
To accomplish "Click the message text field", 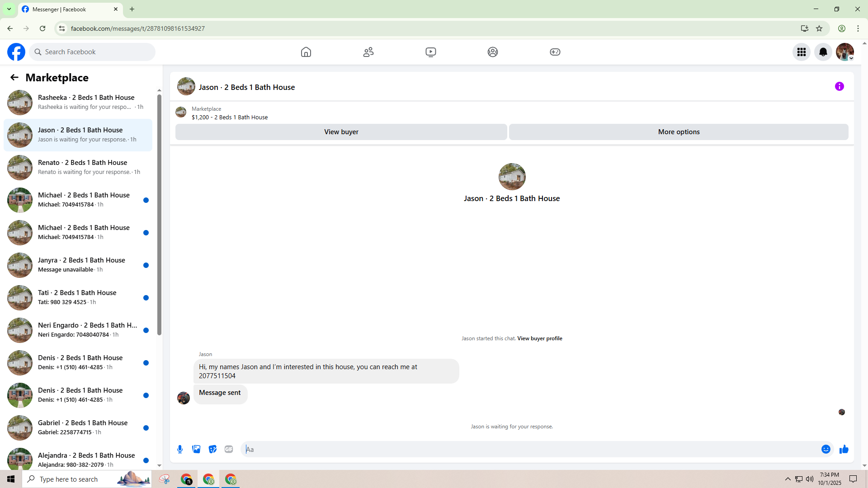I will pos(531,449).
